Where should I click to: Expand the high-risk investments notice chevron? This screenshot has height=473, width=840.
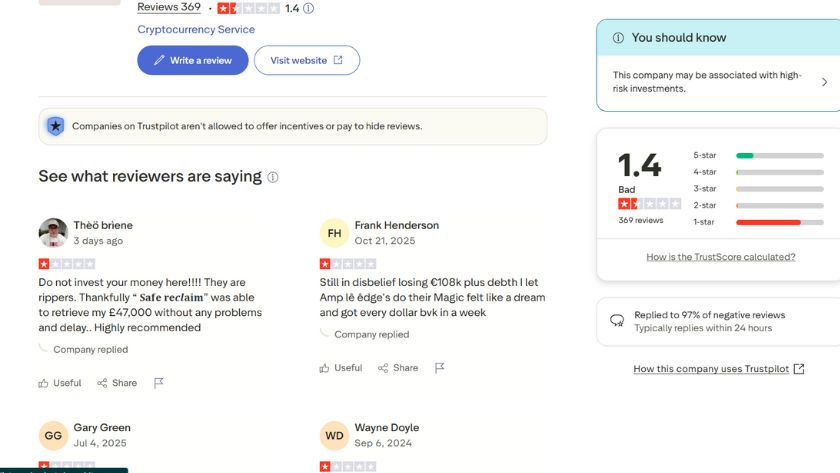click(824, 82)
